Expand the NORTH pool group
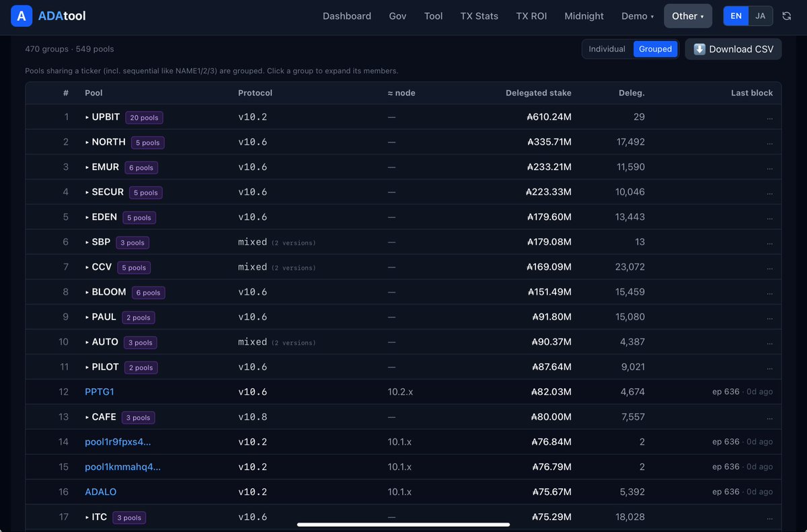This screenshot has width=807, height=532. click(x=105, y=142)
